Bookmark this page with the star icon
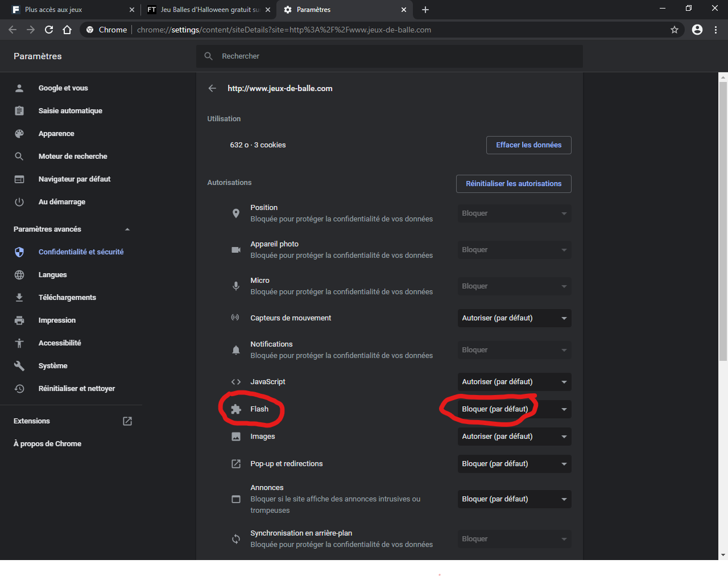The image size is (728, 576). pyautogui.click(x=675, y=30)
